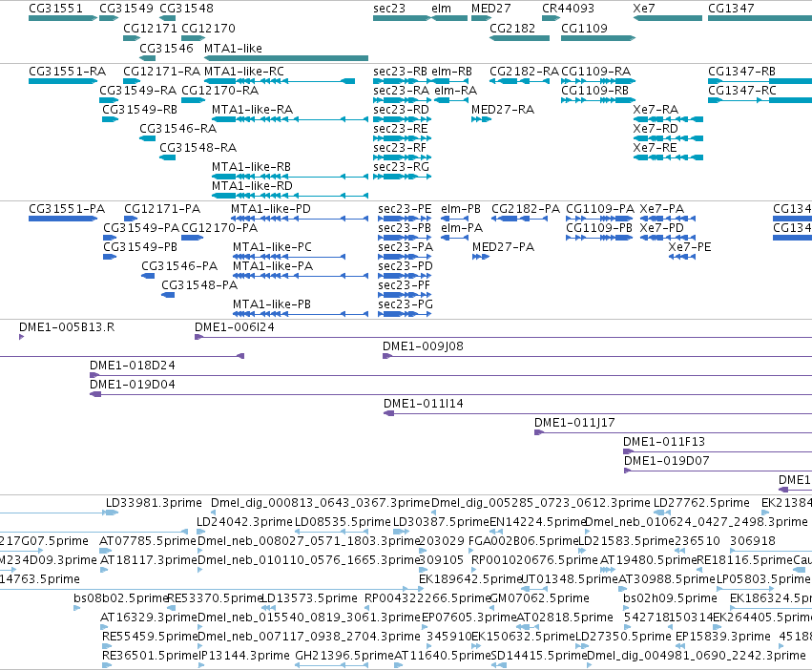Click transcript sec23-RG
Screen dimensions: 812x670
tap(403, 177)
